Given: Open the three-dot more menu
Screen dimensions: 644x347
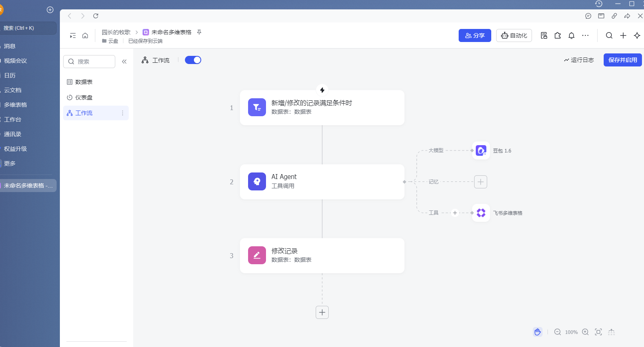Looking at the screenshot, I should 585,35.
